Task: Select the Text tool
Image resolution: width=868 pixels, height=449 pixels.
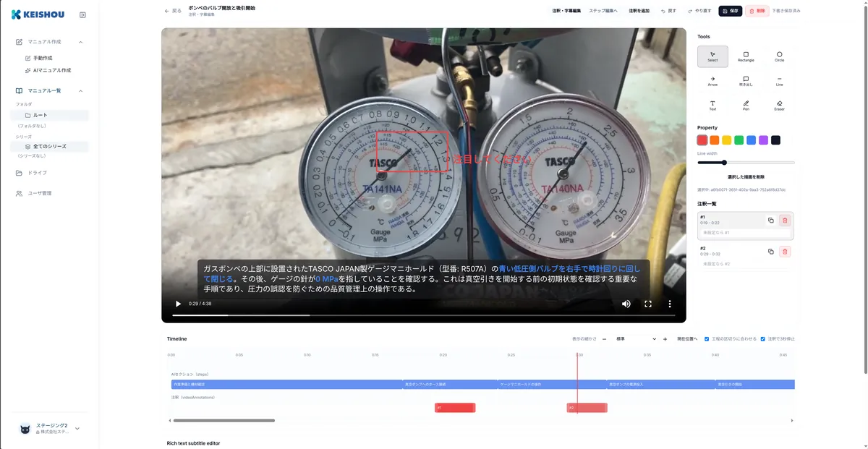Action: (712, 106)
